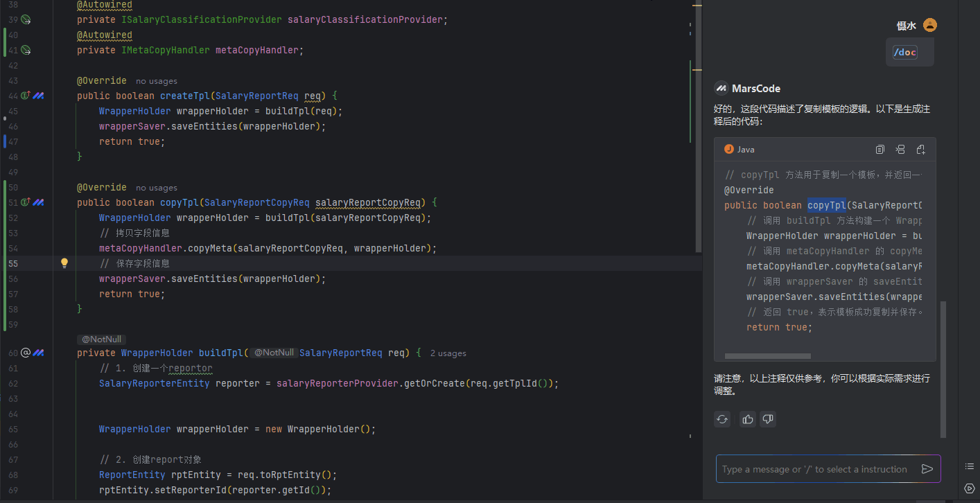
Task: Click the /doc command tag
Action: 905,52
